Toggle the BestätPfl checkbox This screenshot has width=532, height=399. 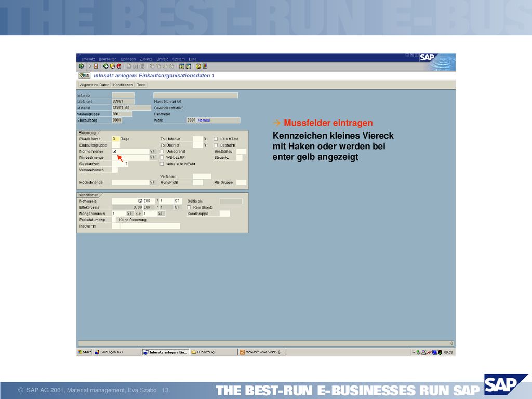[216, 145]
